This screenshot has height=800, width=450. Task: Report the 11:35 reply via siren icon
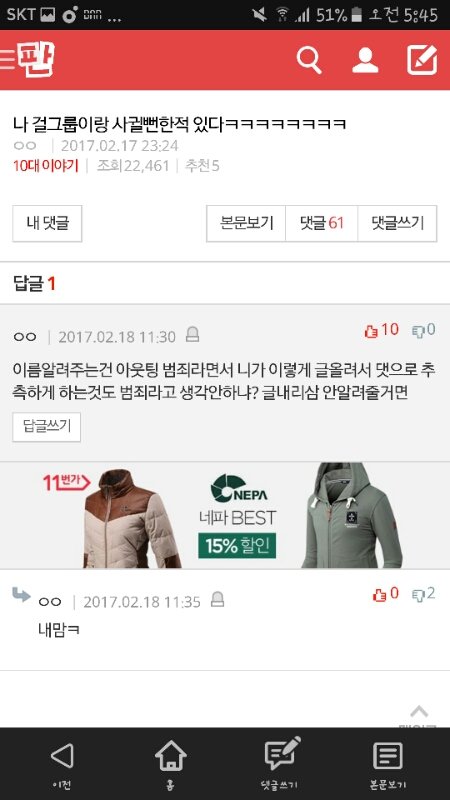coord(217,599)
